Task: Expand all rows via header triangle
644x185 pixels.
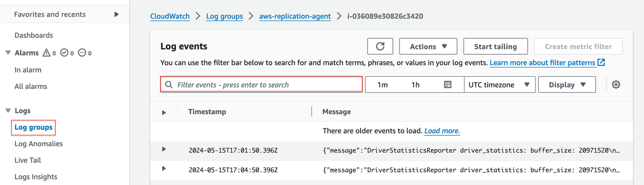Action: point(164,112)
